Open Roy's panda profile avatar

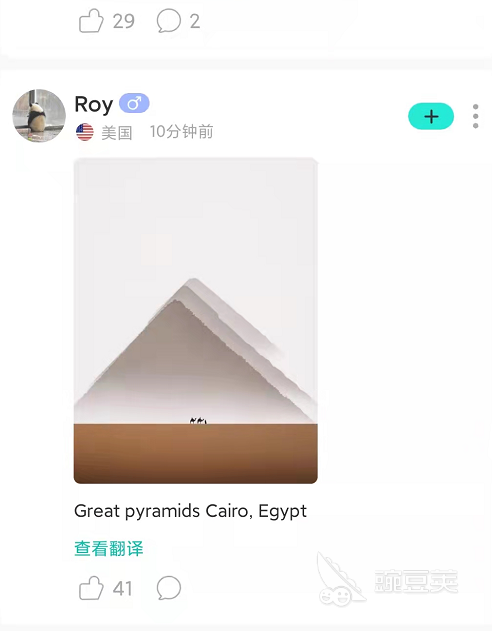click(x=39, y=115)
